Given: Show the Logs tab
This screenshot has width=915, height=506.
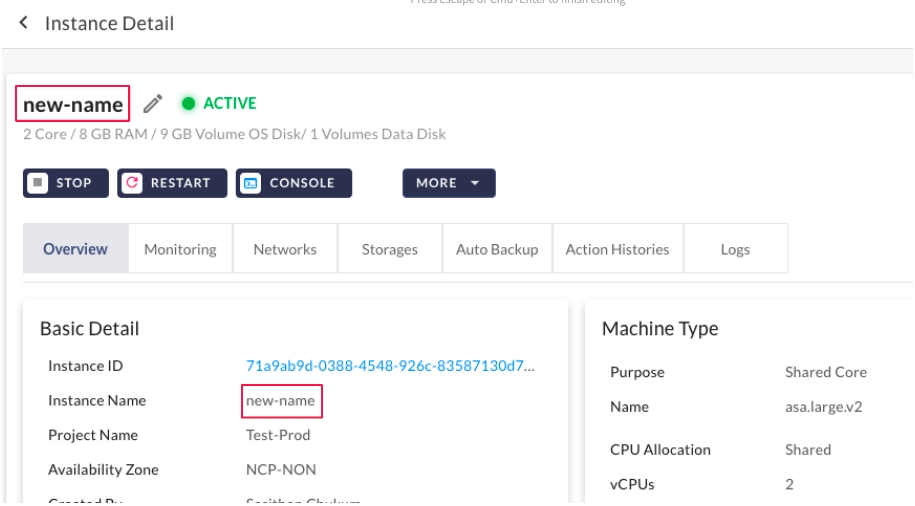Looking at the screenshot, I should [735, 249].
